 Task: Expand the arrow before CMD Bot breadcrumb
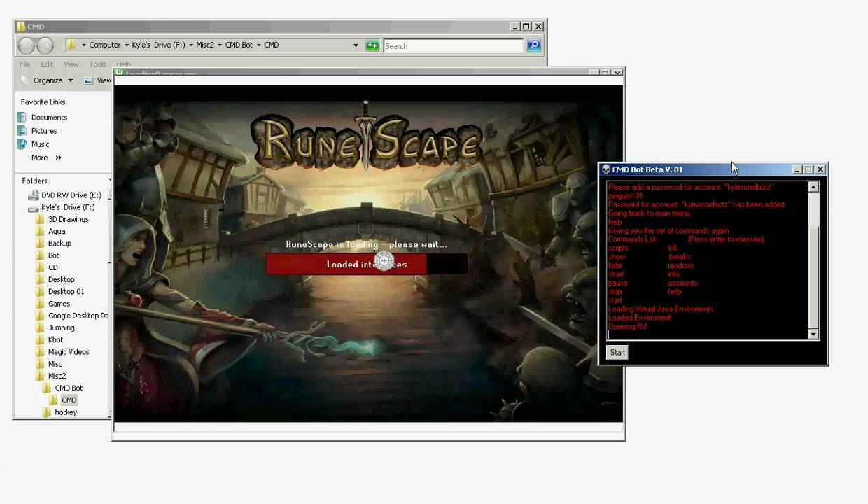(x=220, y=45)
